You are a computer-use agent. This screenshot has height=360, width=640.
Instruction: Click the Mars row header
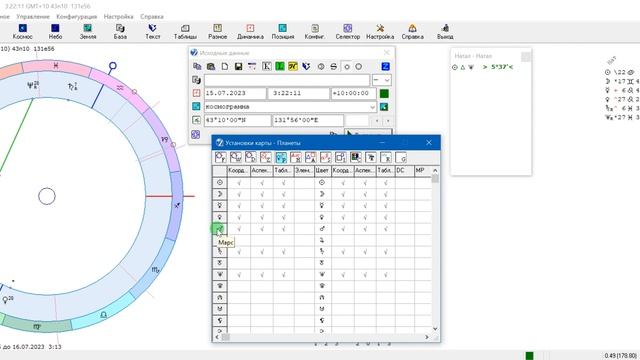click(x=220, y=229)
